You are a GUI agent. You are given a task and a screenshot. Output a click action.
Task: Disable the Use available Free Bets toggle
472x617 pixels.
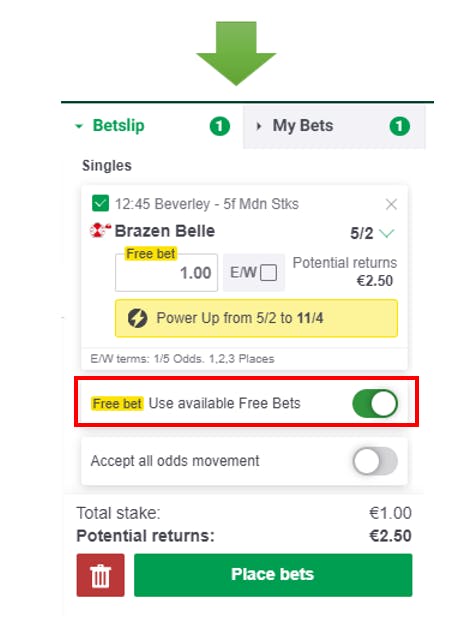(x=375, y=403)
